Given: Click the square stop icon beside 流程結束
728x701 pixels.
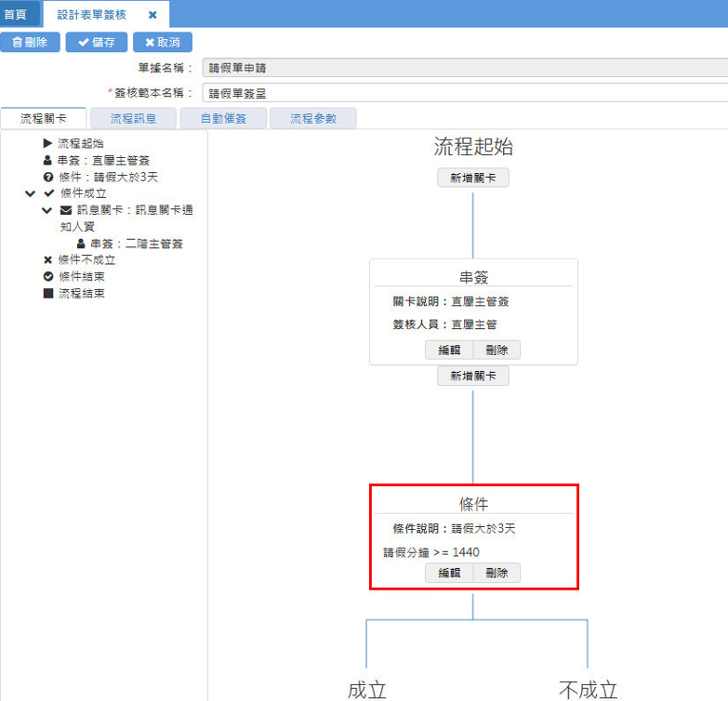Looking at the screenshot, I should click(x=47, y=294).
